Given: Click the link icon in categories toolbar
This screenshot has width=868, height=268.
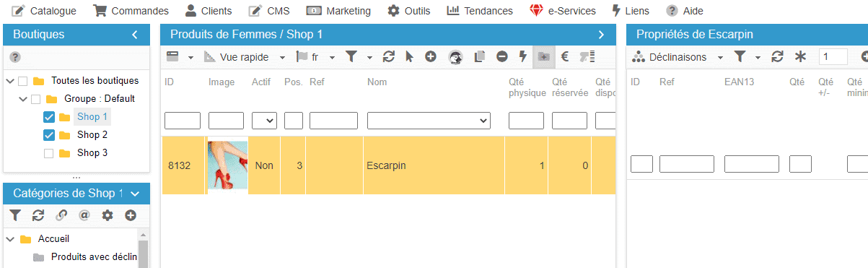Looking at the screenshot, I should point(61,215).
